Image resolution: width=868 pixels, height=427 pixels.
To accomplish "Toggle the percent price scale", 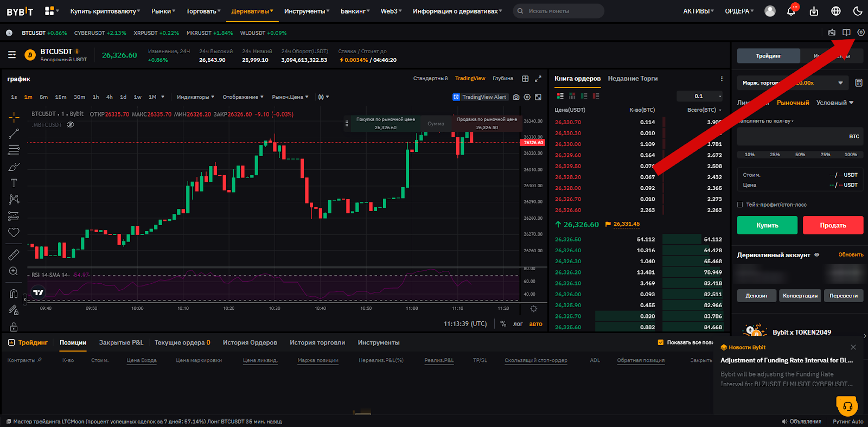I will [x=503, y=324].
